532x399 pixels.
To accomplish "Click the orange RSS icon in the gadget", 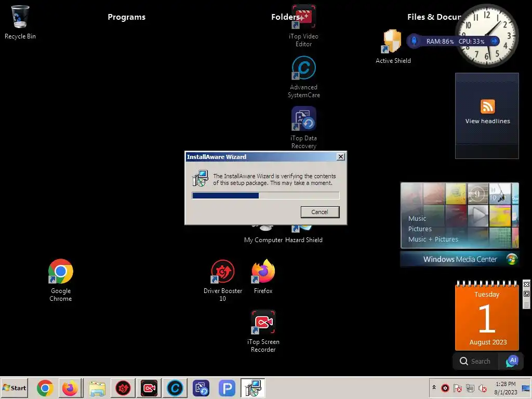I will coord(487,107).
